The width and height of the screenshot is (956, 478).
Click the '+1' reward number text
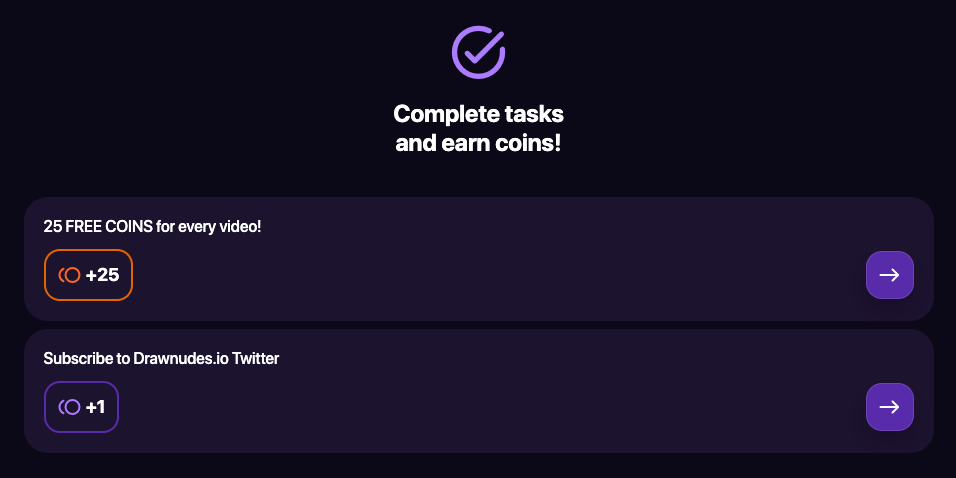click(95, 407)
